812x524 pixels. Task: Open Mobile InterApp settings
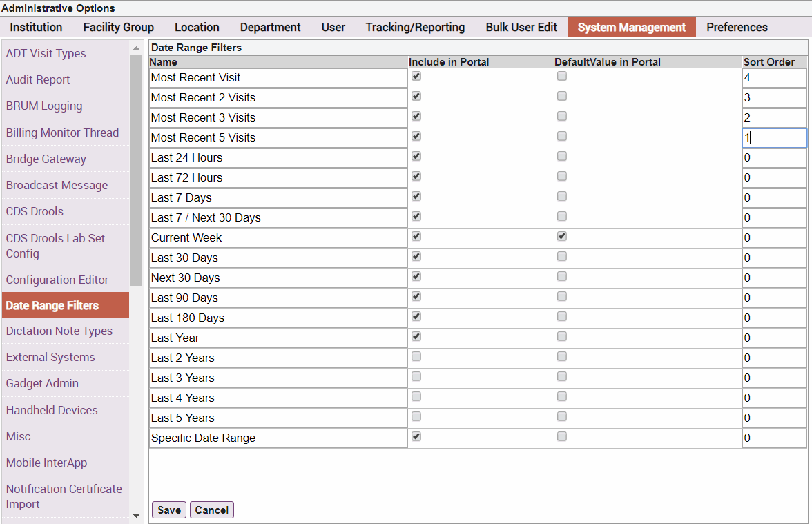point(65,463)
